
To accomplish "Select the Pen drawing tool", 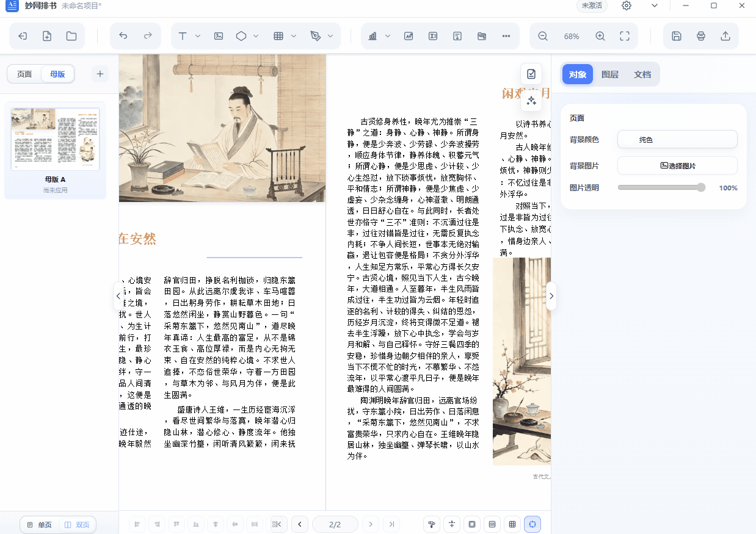I will 315,36.
